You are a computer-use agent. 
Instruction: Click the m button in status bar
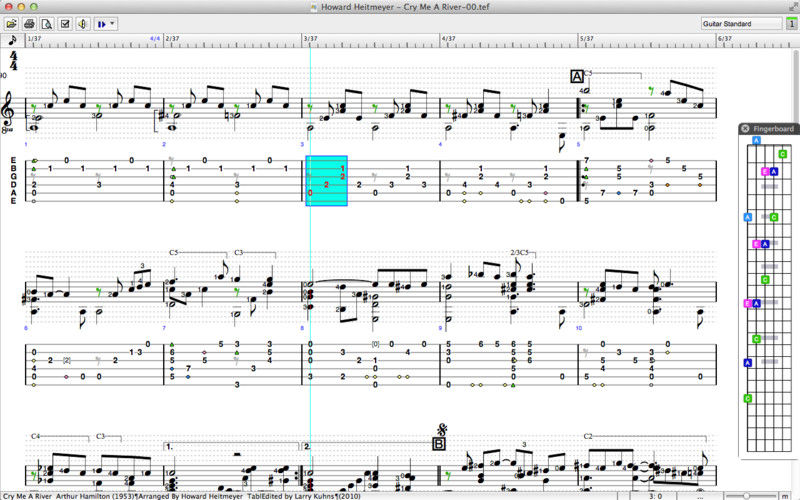785,496
